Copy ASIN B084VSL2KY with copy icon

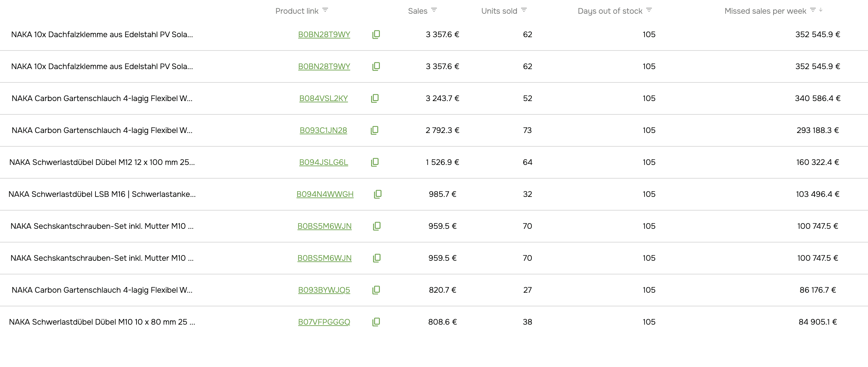375,98
